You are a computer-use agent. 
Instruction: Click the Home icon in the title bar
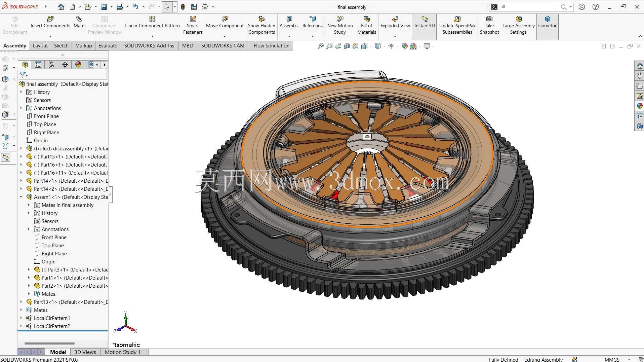click(x=61, y=7)
